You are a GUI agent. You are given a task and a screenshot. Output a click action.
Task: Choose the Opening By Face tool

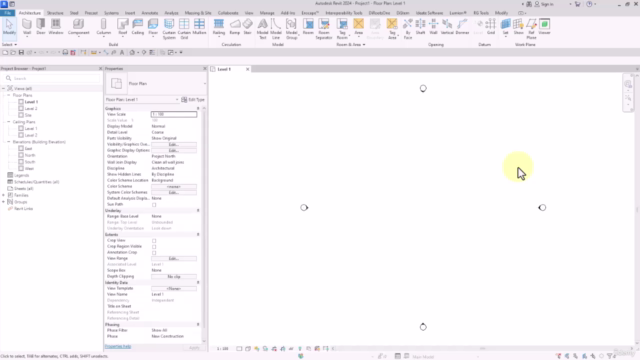(x=408, y=29)
